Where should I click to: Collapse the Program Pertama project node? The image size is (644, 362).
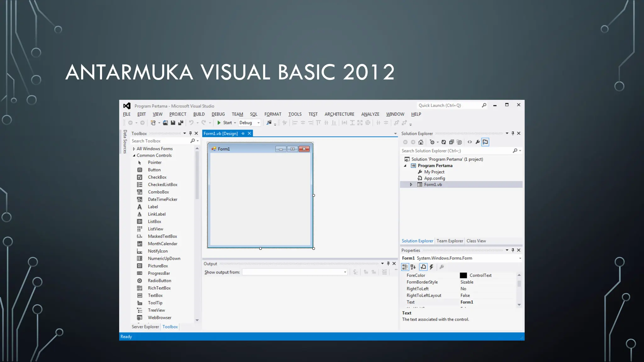(405, 166)
